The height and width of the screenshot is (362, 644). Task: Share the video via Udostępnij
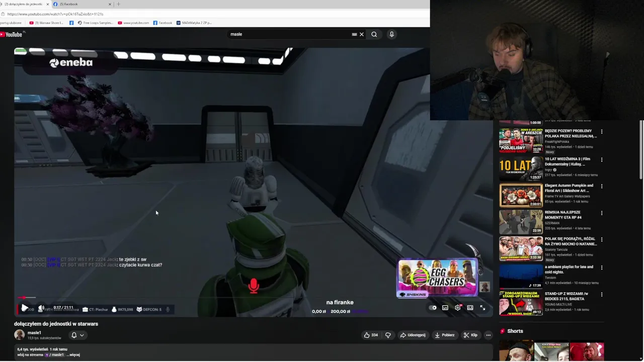point(413,335)
